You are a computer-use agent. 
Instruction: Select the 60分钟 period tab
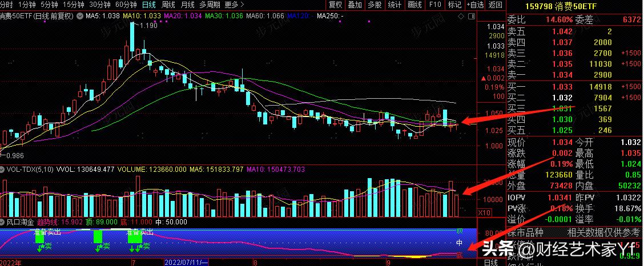pos(126,5)
